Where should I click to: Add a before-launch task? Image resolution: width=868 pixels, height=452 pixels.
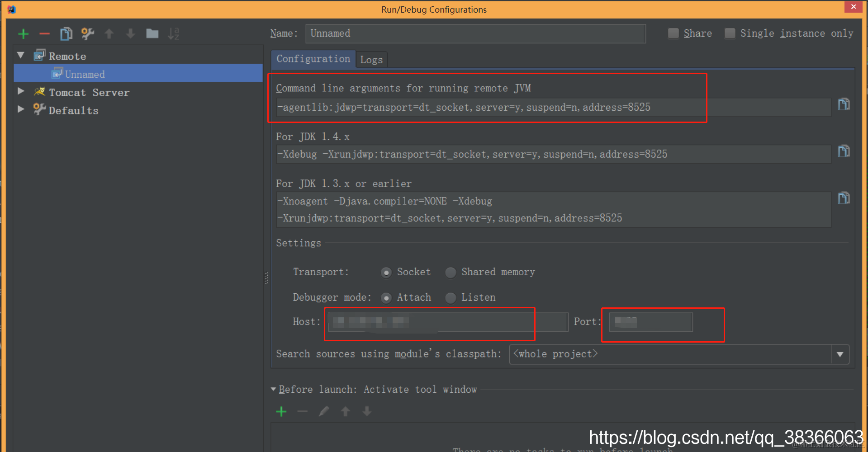pyautogui.click(x=281, y=411)
